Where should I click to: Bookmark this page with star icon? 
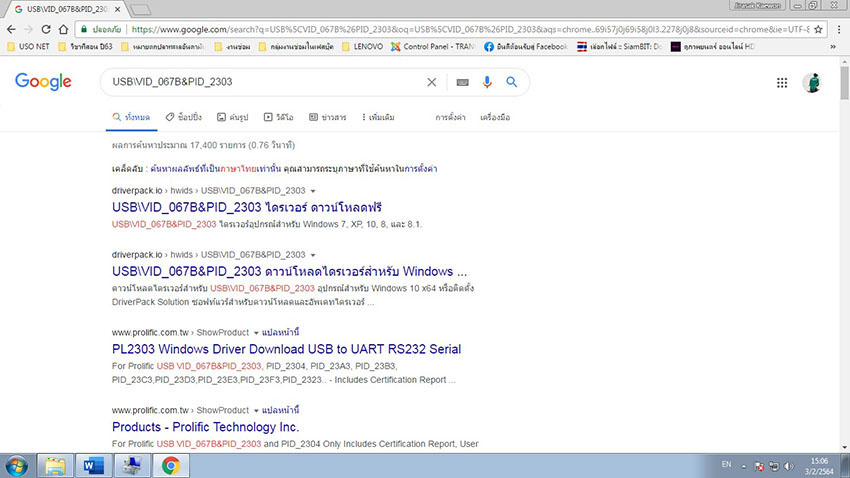click(818, 29)
